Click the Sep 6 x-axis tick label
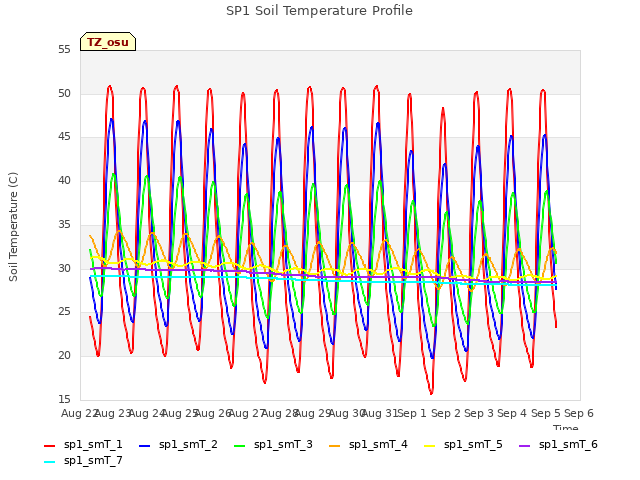640x480 pixels. point(579,413)
